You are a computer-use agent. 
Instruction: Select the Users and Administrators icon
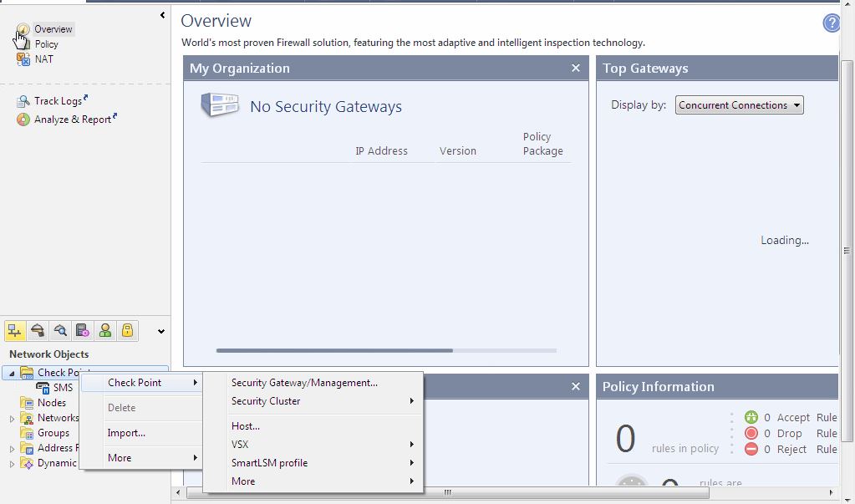point(104,330)
